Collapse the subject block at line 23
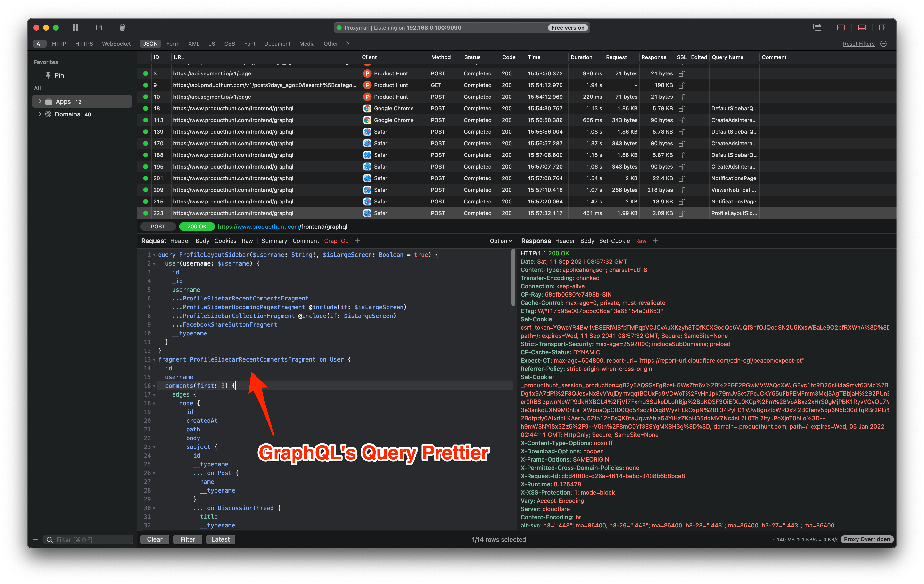 [154, 447]
